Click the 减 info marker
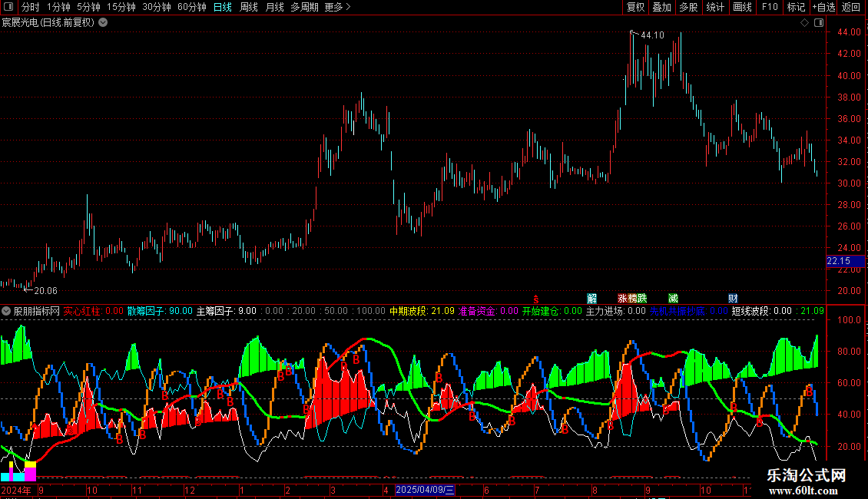Viewport: 868px width, 499px height. pyautogui.click(x=673, y=299)
